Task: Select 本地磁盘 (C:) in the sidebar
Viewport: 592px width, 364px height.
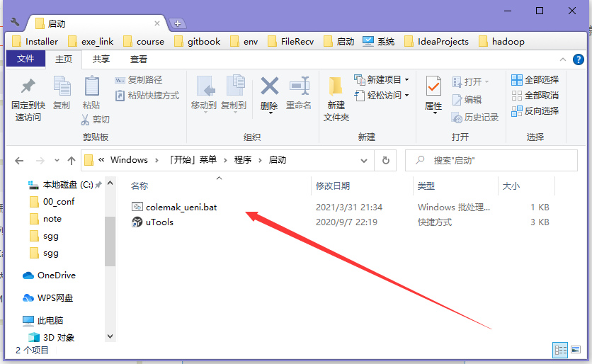Action: pyautogui.click(x=65, y=185)
